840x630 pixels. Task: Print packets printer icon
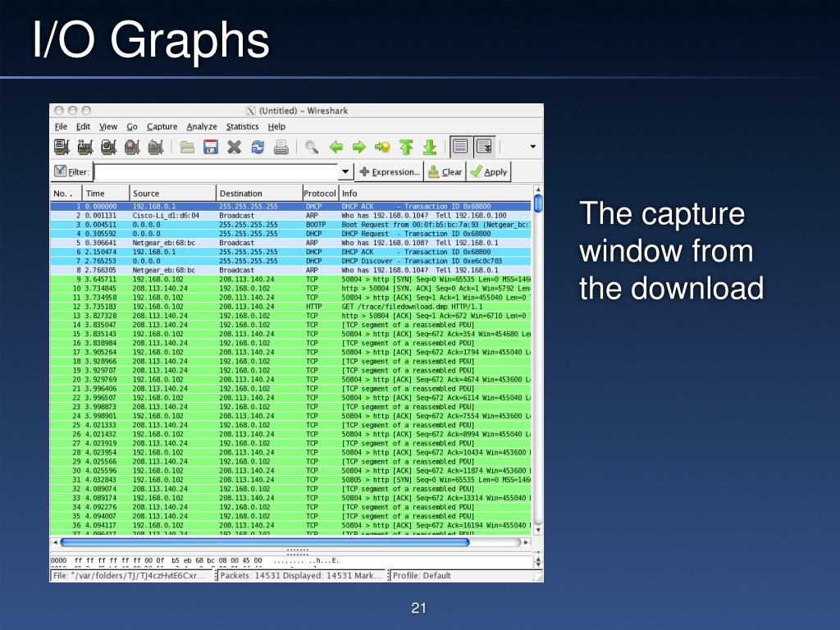(281, 147)
